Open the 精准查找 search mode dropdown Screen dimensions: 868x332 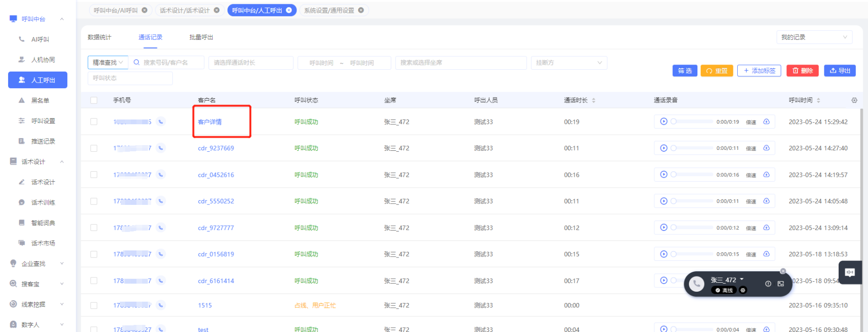point(108,63)
